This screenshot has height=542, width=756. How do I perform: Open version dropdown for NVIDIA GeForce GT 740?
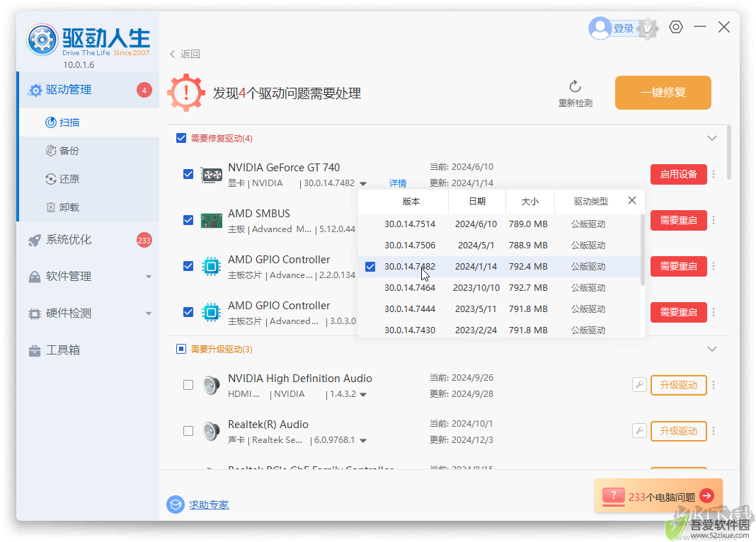pos(363,183)
